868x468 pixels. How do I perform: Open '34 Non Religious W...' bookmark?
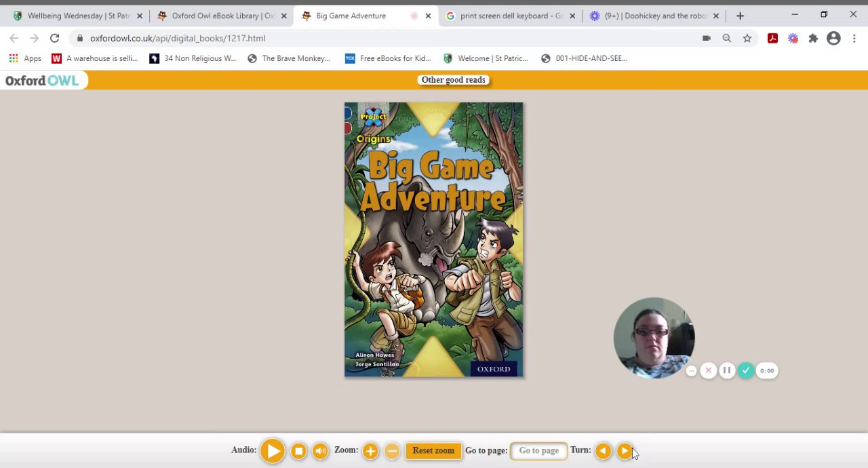[193, 58]
